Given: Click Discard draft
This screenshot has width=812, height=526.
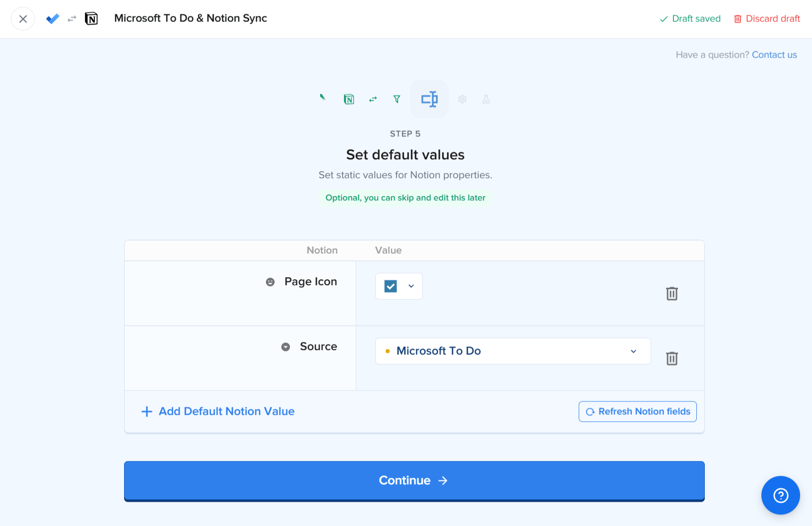Looking at the screenshot, I should [767, 19].
